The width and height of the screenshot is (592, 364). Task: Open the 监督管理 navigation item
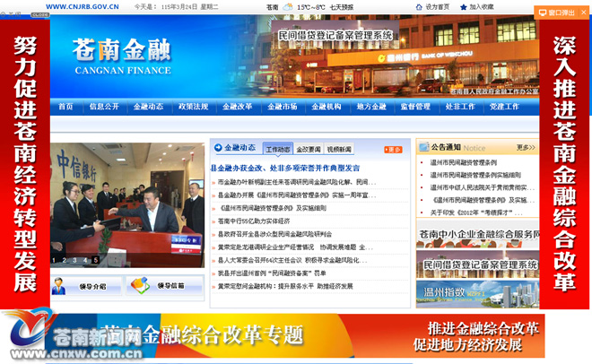[415, 107]
